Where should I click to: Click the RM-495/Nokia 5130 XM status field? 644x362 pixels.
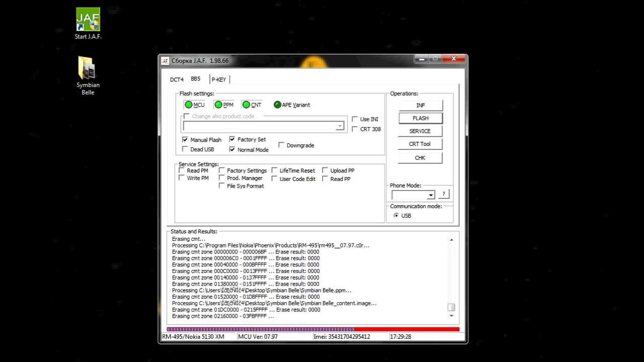click(198, 336)
